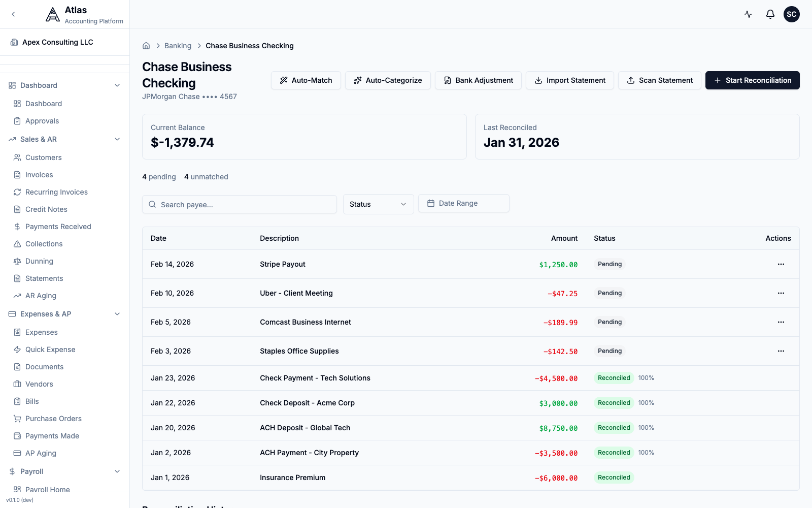Screen dimensions: 812x508
Task: Click Purchase Orders cart icon
Action: tap(17, 419)
